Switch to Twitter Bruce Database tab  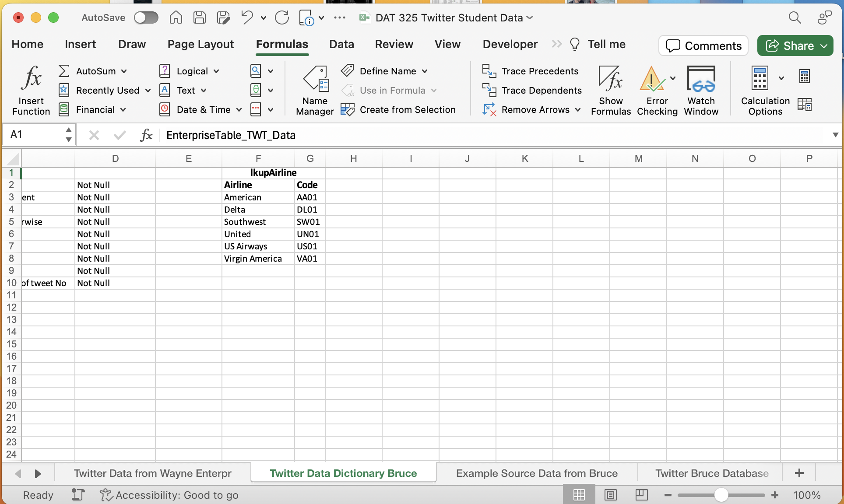click(711, 473)
